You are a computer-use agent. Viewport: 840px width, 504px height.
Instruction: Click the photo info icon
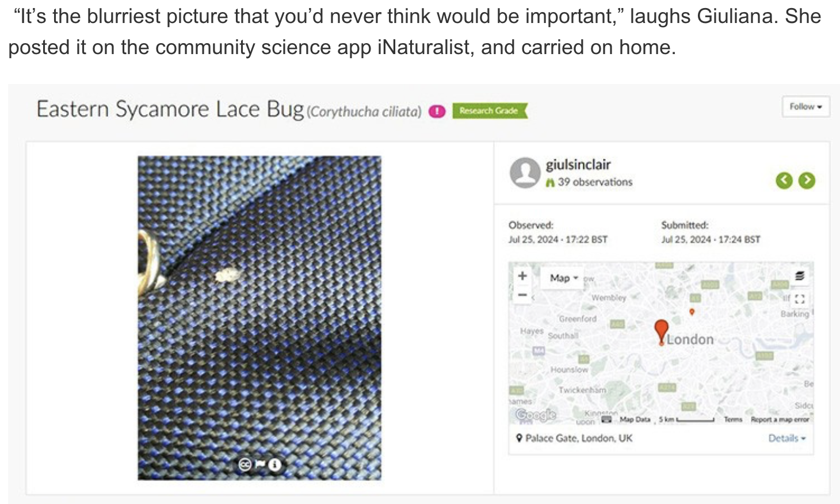(275, 464)
